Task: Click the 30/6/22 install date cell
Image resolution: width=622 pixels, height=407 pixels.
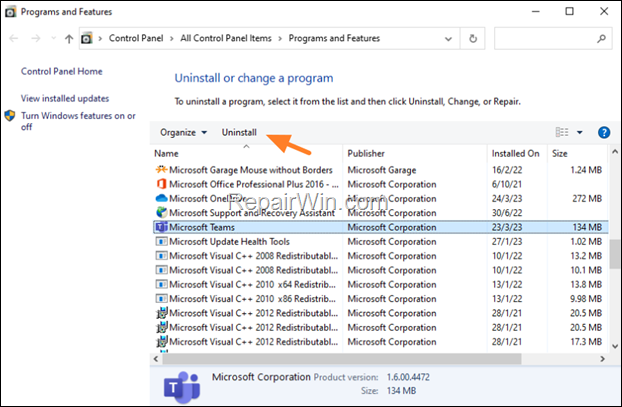Action: tap(507, 213)
